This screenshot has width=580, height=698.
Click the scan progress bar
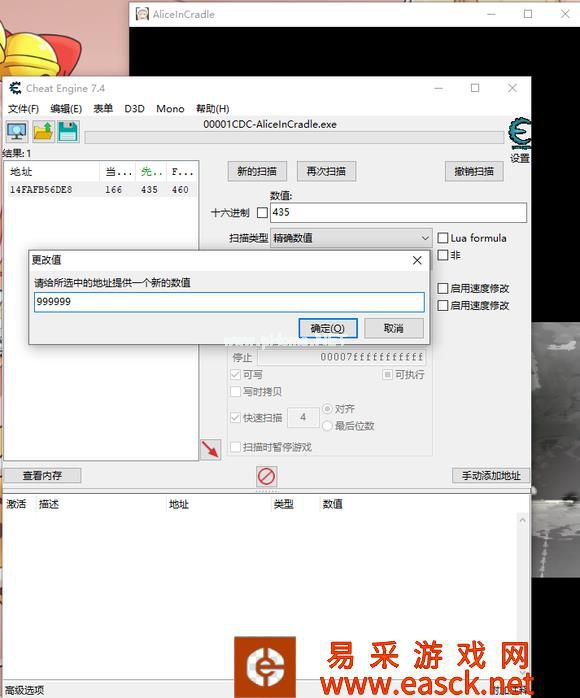(x=294, y=137)
